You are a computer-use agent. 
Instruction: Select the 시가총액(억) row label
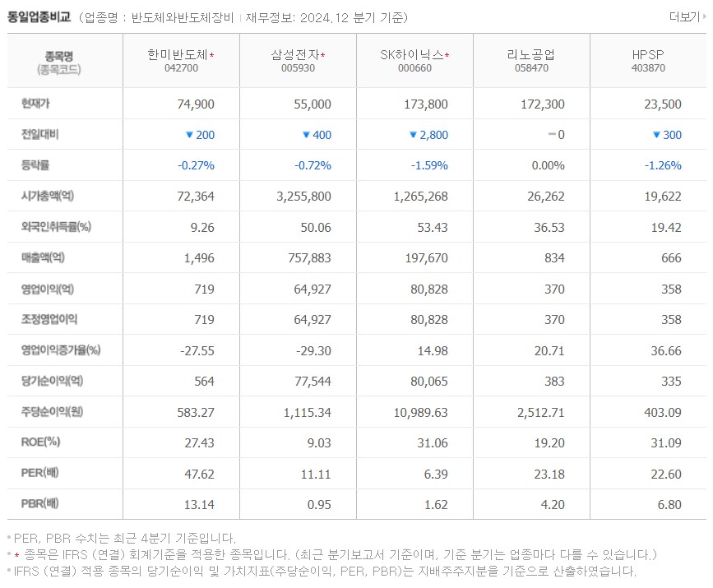click(x=48, y=196)
